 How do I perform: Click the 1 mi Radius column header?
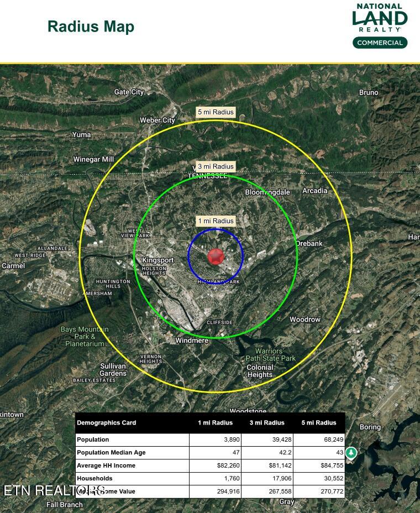(215, 423)
